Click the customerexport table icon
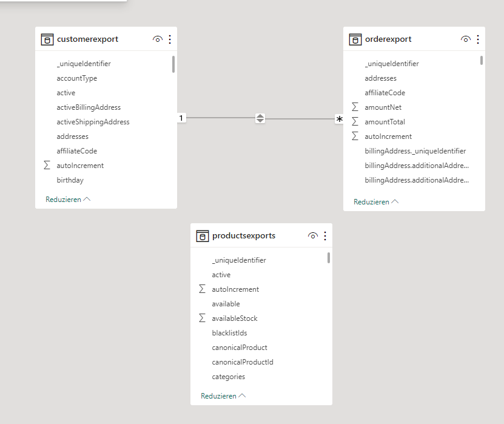The height and width of the screenshot is (424, 504). pyautogui.click(x=47, y=39)
